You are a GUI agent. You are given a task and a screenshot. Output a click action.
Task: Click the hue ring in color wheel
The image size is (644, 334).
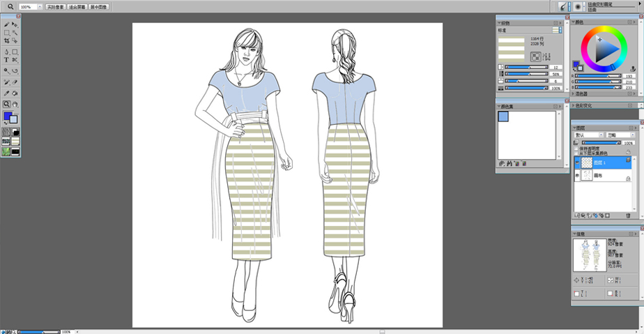click(604, 29)
